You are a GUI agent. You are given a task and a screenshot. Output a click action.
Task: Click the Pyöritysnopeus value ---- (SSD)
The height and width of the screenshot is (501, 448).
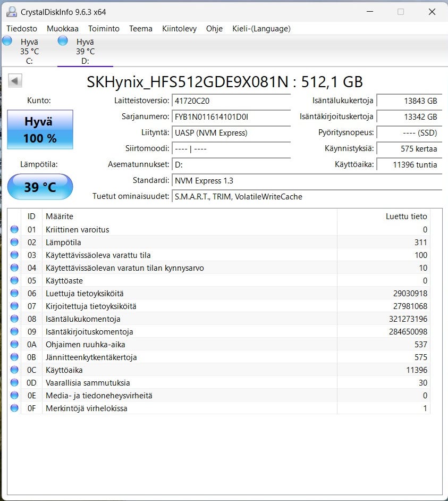pos(409,132)
